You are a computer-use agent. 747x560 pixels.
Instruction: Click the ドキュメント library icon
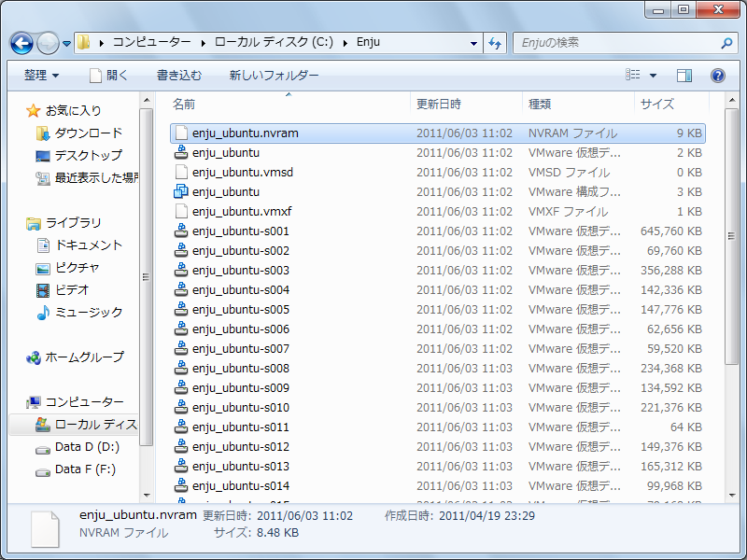click(43, 245)
